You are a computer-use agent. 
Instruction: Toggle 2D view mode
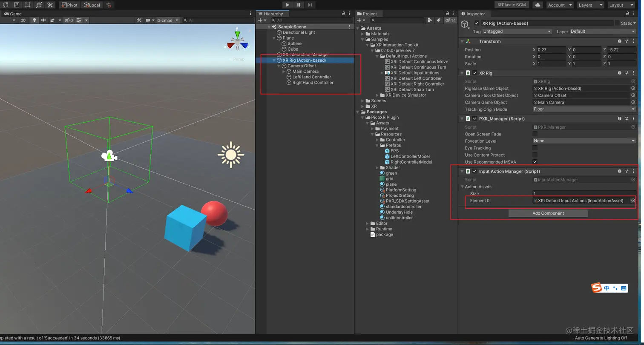23,20
